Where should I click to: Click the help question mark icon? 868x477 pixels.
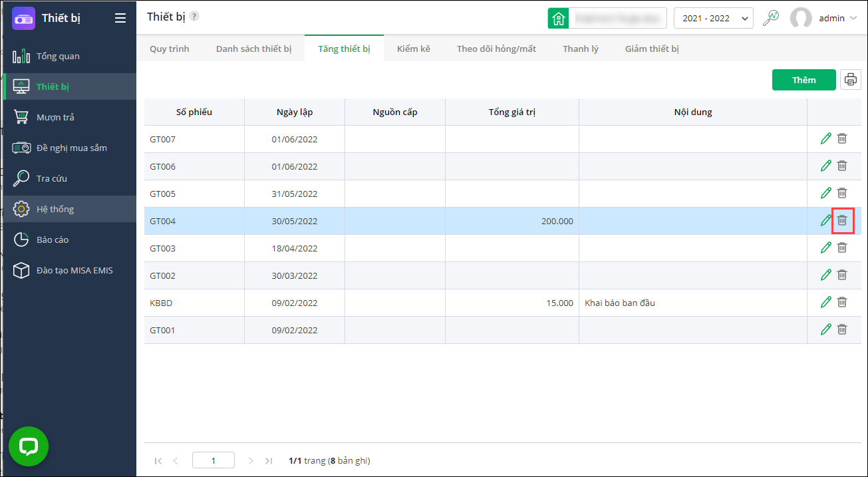coord(194,17)
